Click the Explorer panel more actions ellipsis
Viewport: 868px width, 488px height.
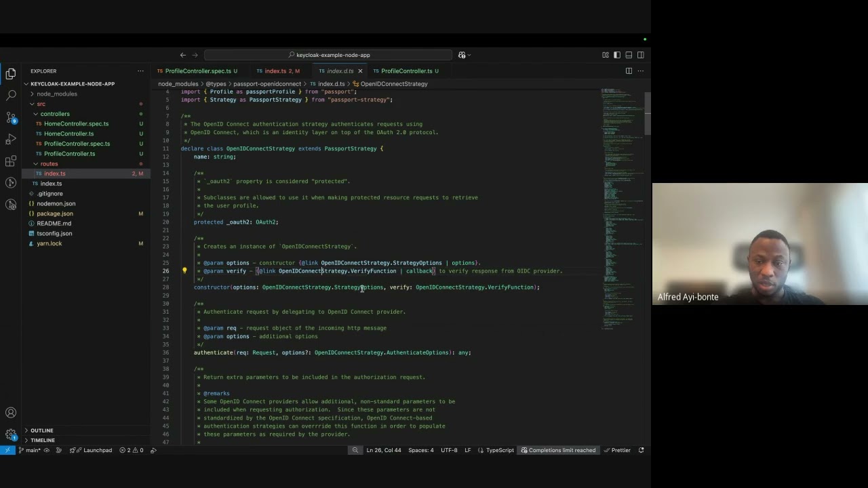point(140,71)
